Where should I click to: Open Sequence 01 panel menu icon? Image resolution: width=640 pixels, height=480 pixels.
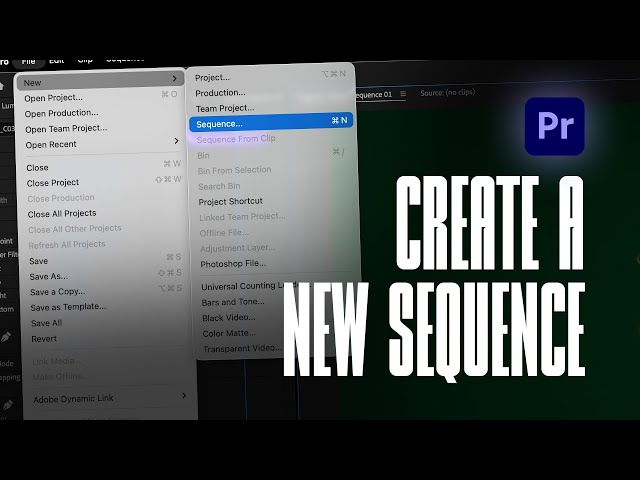click(x=403, y=93)
